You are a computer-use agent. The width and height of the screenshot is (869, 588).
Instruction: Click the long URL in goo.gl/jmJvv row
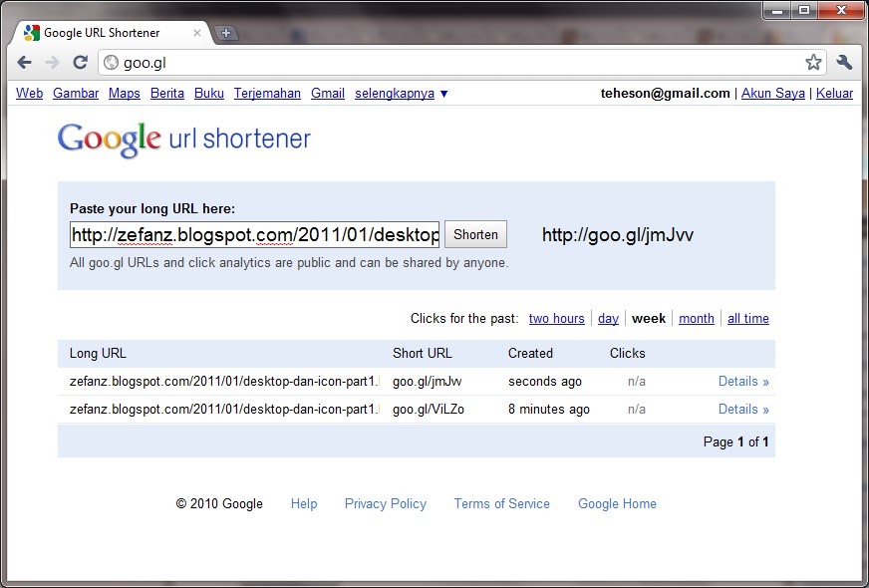(224, 382)
